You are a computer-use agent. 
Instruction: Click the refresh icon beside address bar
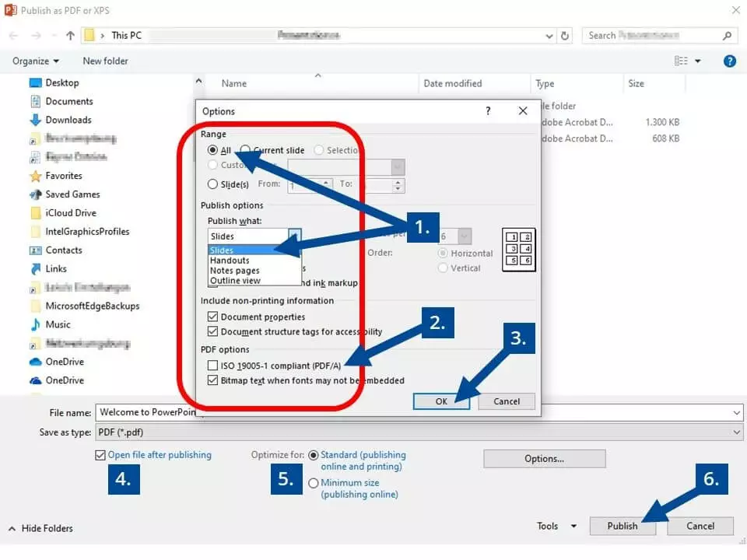pyautogui.click(x=566, y=36)
